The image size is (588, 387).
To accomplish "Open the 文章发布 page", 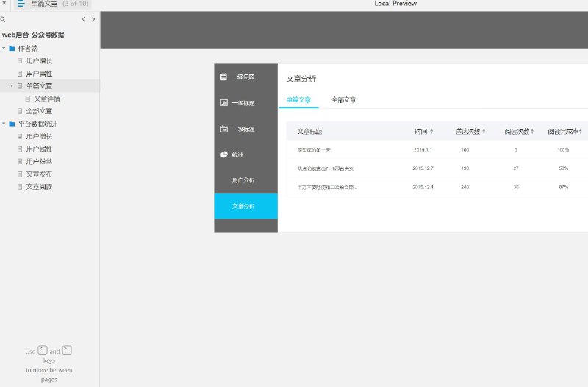I will 39,174.
